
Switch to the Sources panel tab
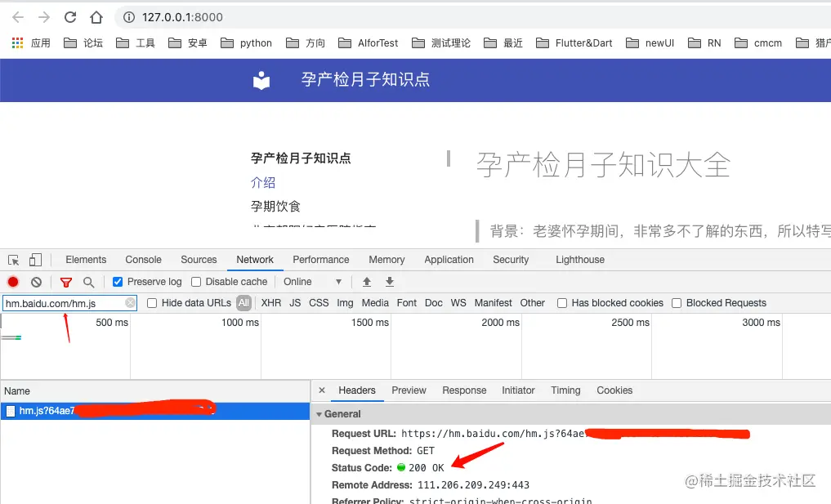point(199,260)
